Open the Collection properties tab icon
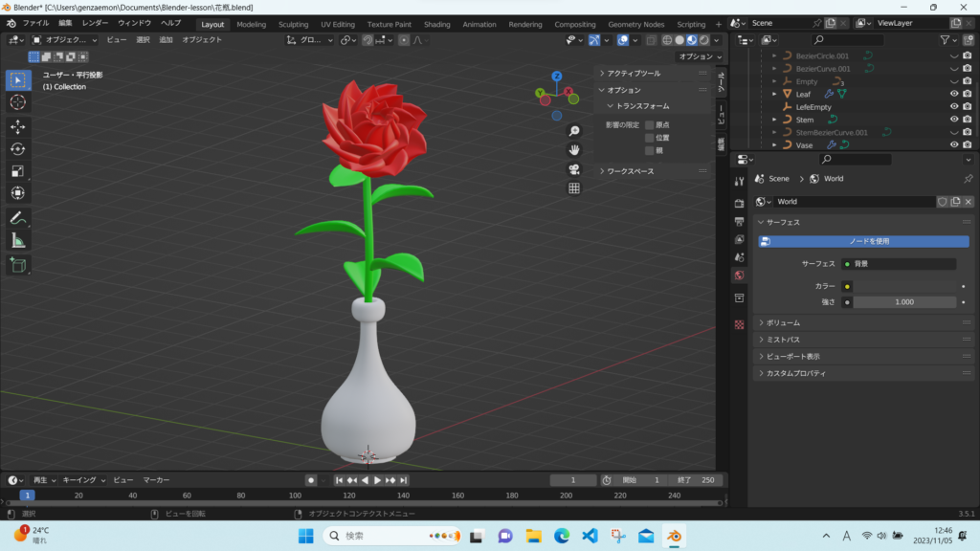 click(x=740, y=298)
